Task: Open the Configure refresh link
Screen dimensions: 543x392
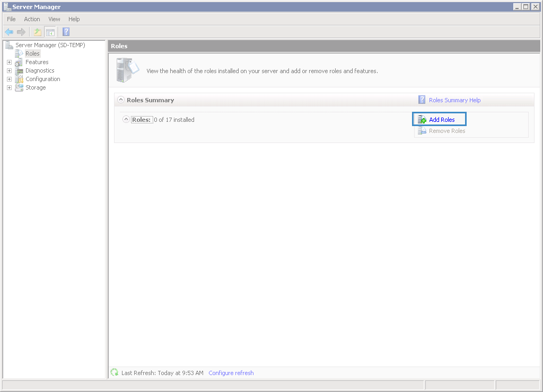Action: [231, 373]
